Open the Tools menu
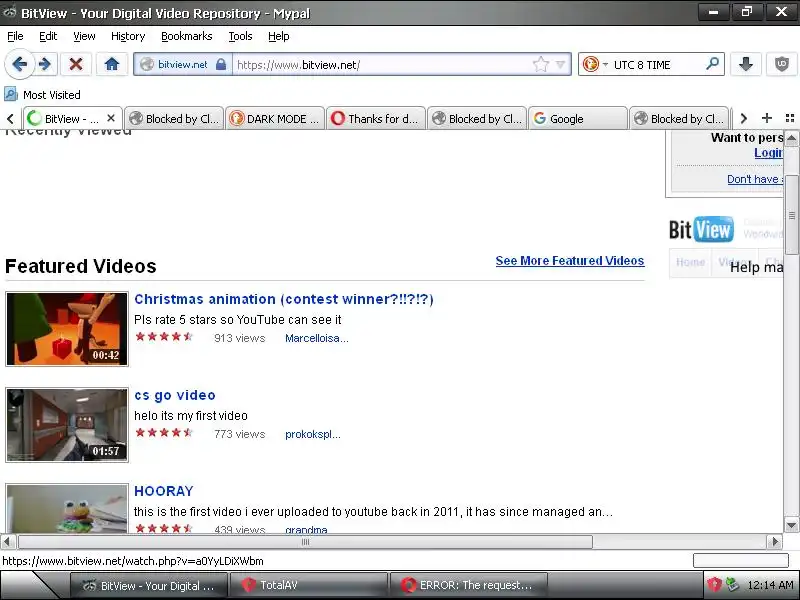800x600 pixels. click(240, 36)
